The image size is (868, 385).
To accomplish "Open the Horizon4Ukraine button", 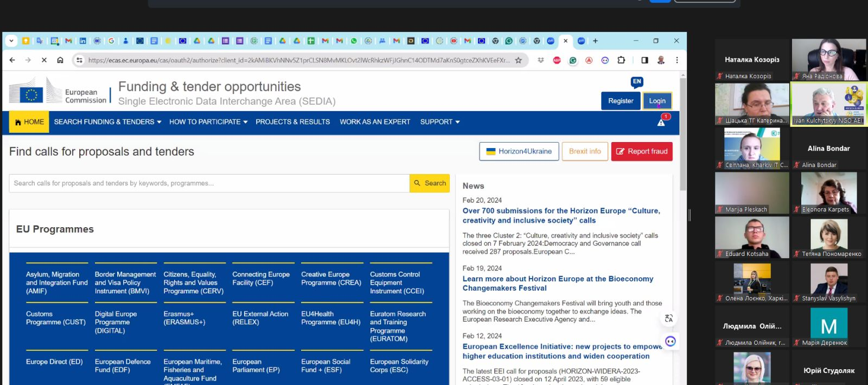I will point(519,151).
